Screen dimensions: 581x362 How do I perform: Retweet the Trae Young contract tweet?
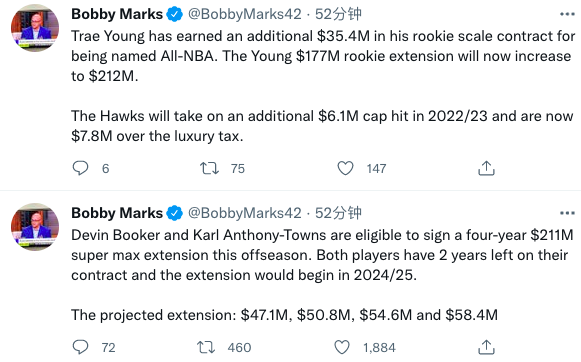209,168
